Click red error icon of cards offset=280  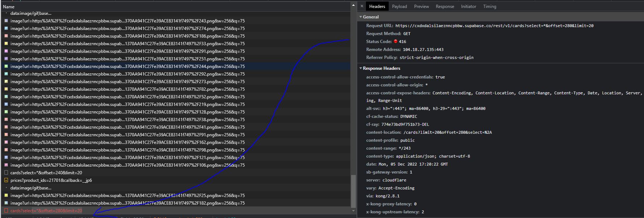(x=6, y=211)
